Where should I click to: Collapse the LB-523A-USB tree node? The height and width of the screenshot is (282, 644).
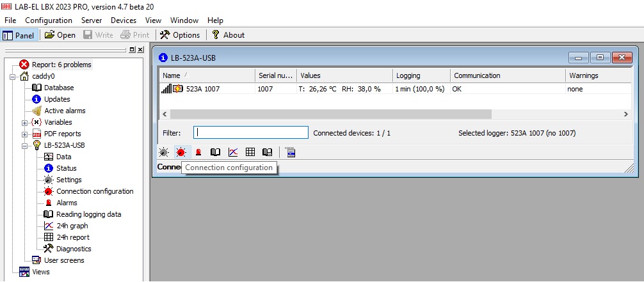click(x=24, y=145)
